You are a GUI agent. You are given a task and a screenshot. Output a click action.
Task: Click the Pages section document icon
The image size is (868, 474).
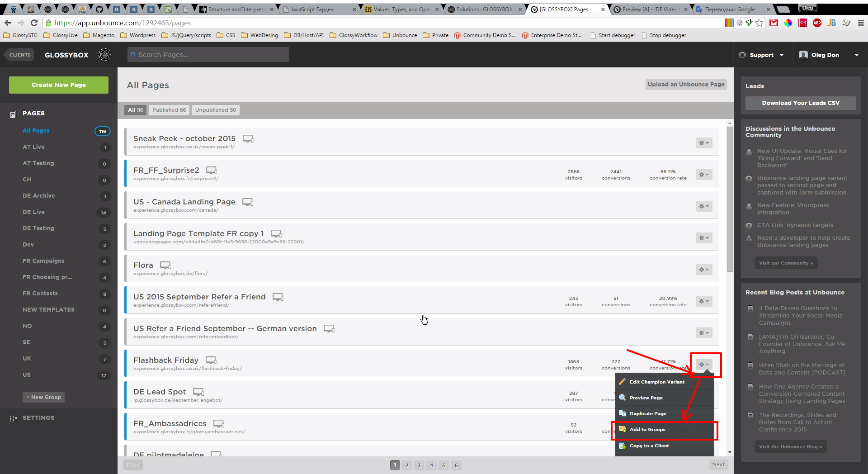[x=13, y=114]
